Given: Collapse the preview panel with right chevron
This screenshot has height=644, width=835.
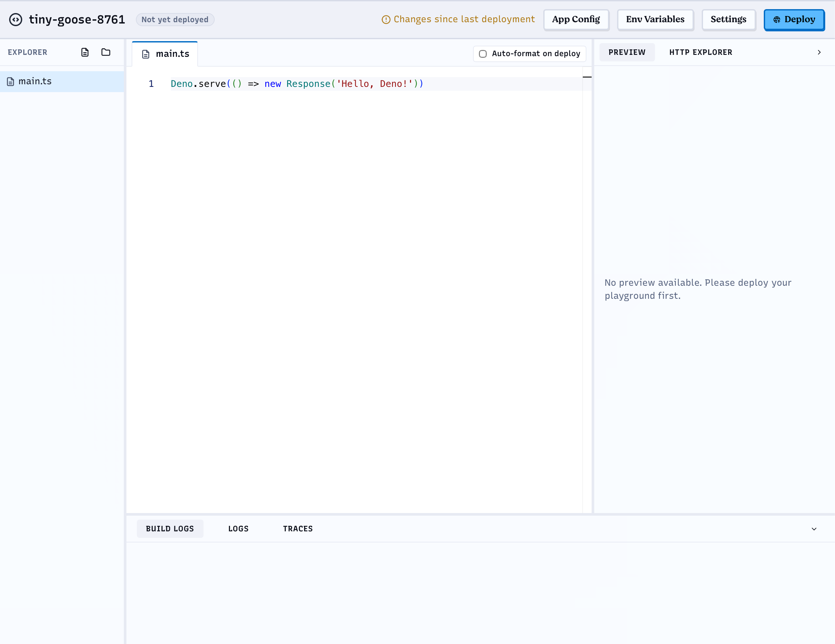Looking at the screenshot, I should pos(819,52).
